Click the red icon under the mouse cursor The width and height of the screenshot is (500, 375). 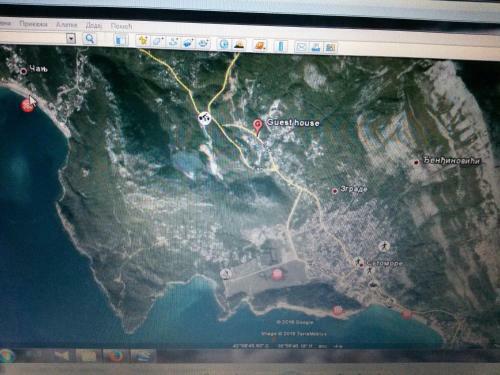pyautogui.click(x=27, y=106)
